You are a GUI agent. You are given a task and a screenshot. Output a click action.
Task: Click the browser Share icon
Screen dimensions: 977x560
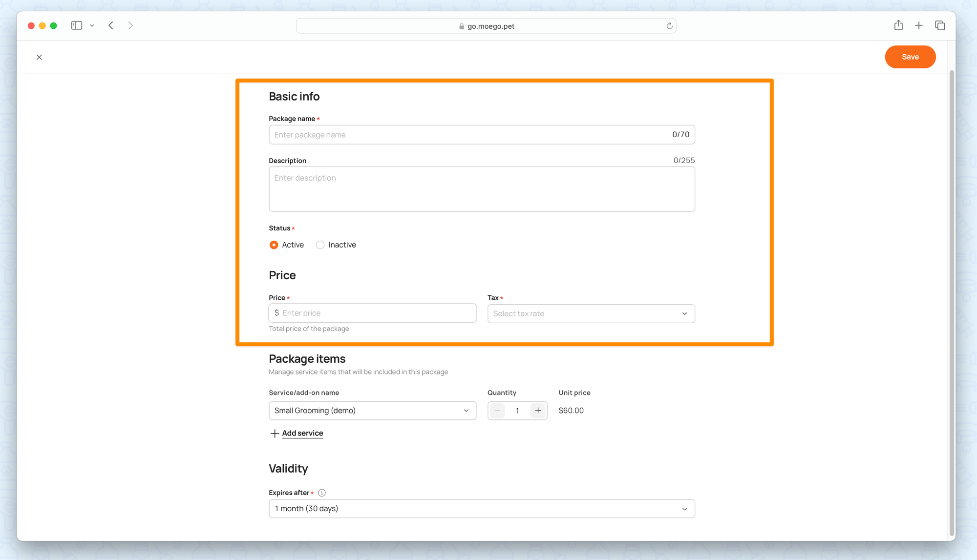(898, 25)
